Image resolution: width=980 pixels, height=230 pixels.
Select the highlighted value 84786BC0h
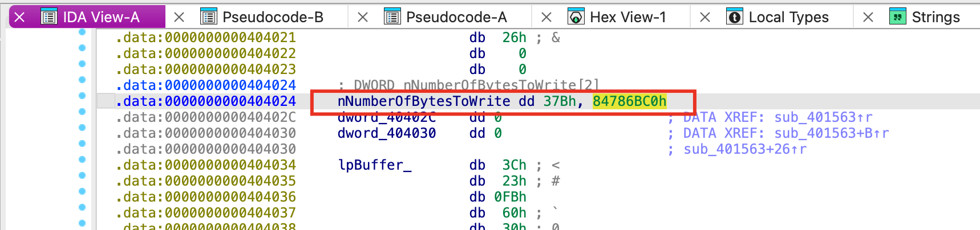629,101
